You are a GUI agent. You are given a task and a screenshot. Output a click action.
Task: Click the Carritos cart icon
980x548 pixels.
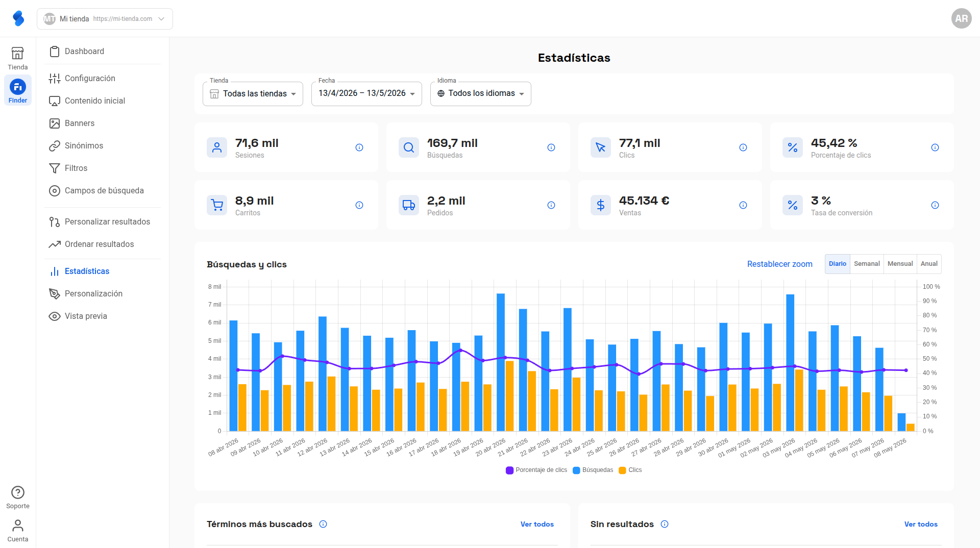pos(217,205)
